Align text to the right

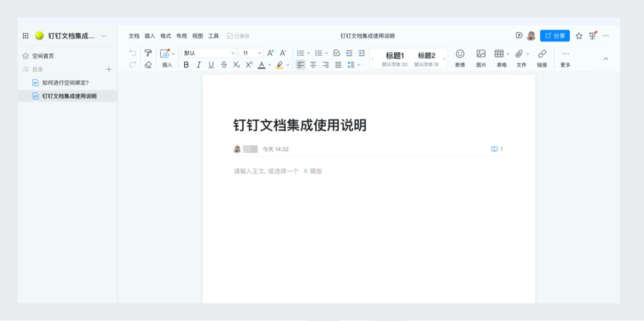click(326, 65)
